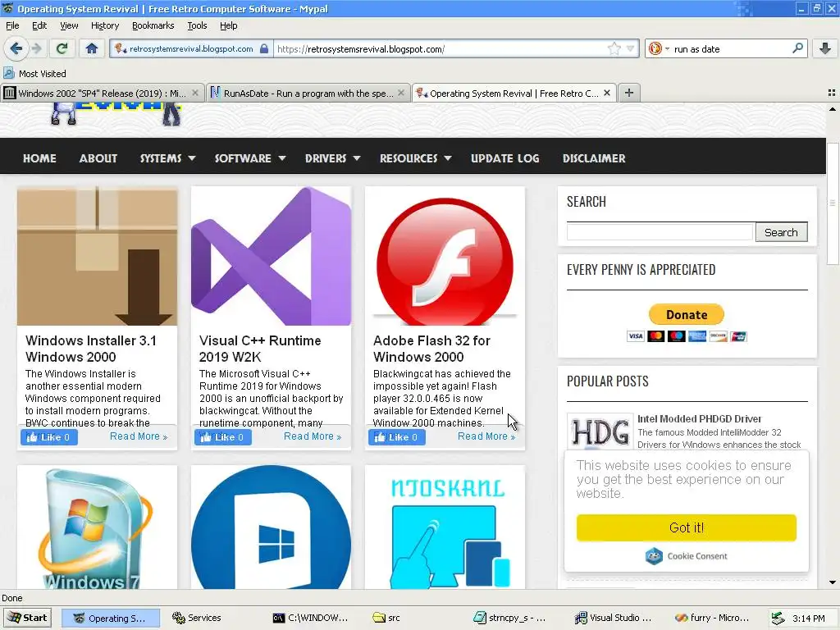Click the forward arrow navigation button
Screen dimensions: 840x630
[x=36, y=48]
